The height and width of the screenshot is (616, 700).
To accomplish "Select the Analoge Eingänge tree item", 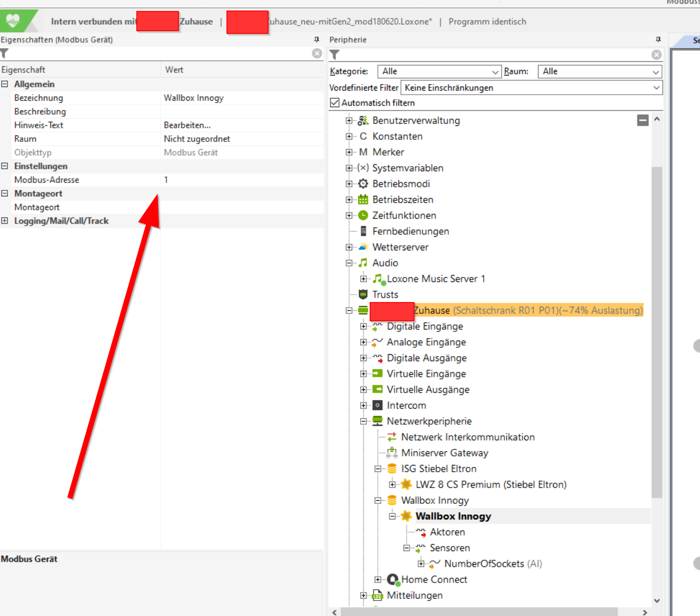I will [426, 342].
